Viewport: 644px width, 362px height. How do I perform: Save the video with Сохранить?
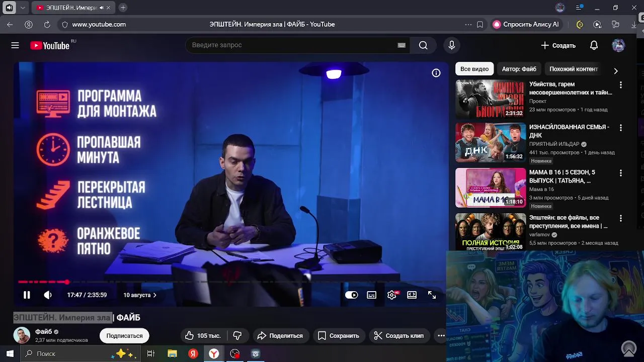(x=338, y=335)
